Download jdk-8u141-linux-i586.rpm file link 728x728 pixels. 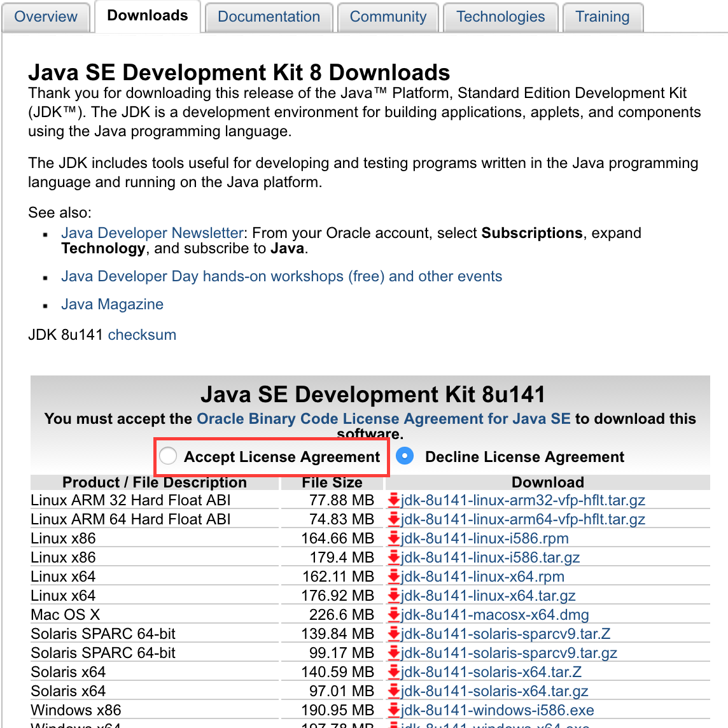(485, 538)
